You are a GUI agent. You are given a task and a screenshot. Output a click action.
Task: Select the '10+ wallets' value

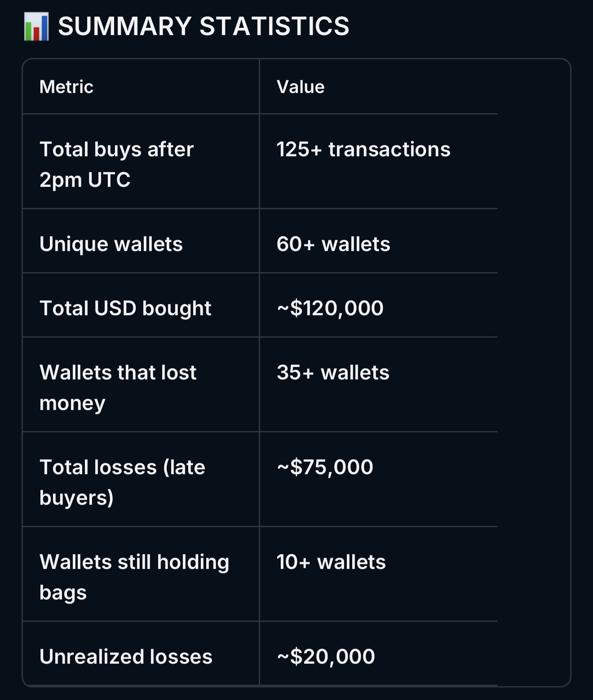click(x=331, y=562)
